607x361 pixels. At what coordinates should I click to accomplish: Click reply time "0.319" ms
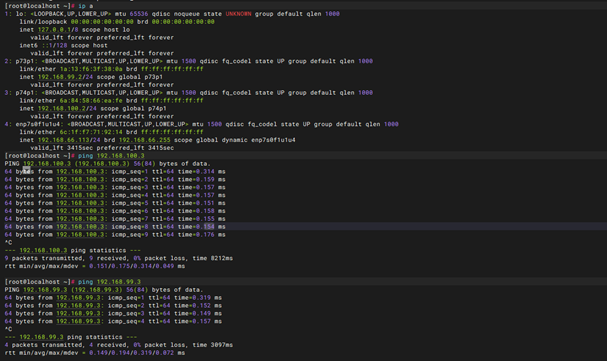pyautogui.click(x=202, y=298)
